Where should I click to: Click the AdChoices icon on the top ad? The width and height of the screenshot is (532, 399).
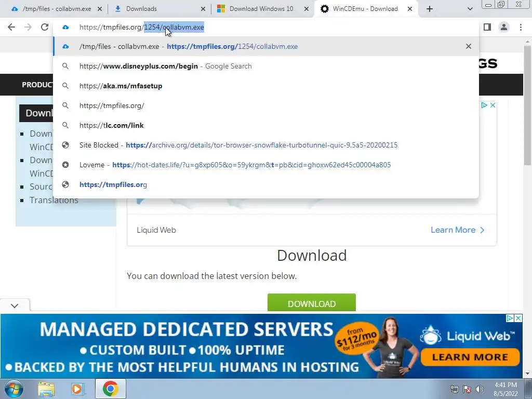click(x=484, y=105)
